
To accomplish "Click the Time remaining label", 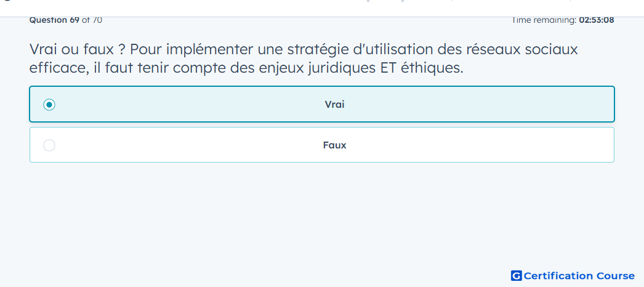I will click(x=544, y=20).
